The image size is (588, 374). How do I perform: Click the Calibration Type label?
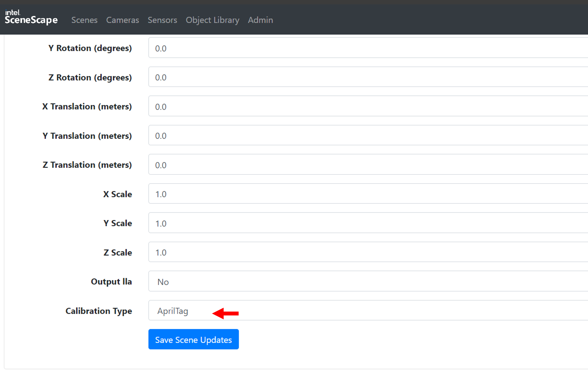(99, 311)
